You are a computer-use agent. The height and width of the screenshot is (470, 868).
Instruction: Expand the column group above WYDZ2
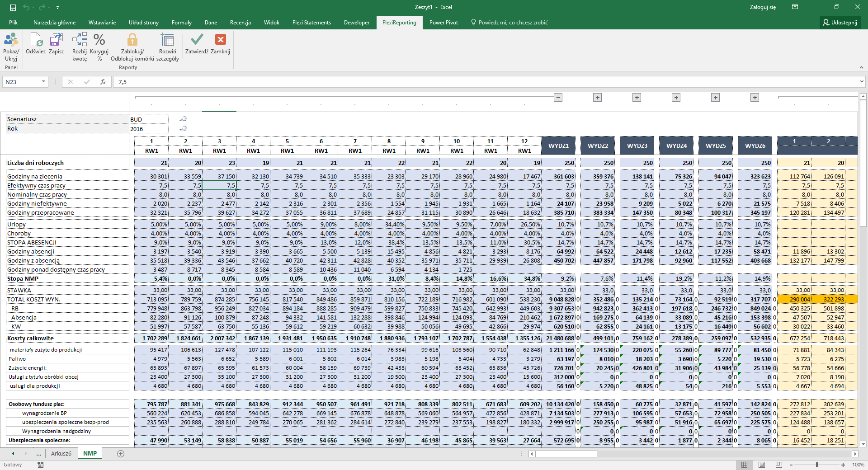(597, 98)
